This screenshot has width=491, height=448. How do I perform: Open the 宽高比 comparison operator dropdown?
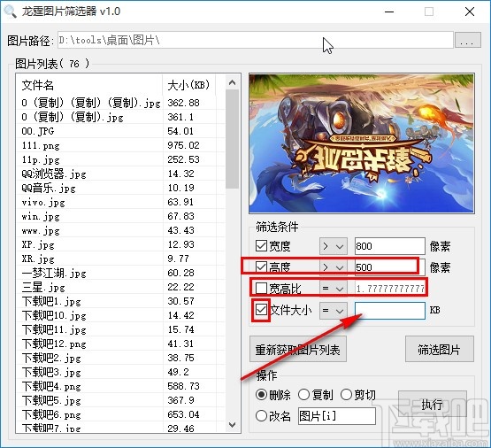click(x=334, y=289)
